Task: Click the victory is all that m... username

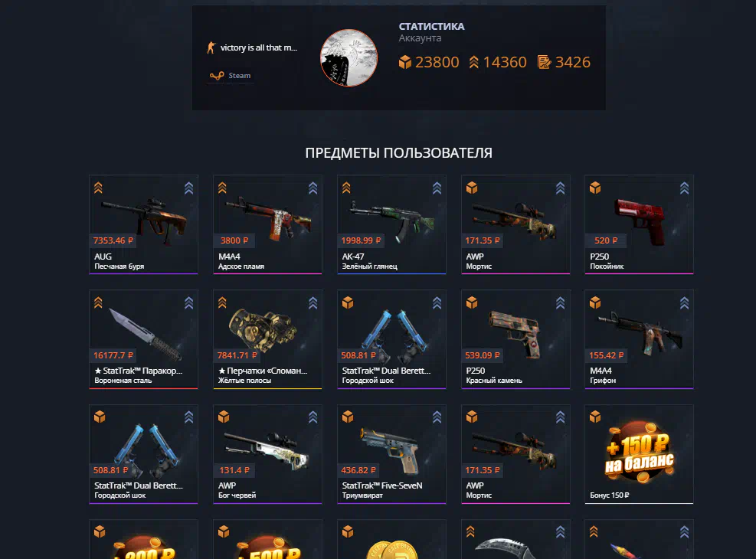Action: pyautogui.click(x=258, y=47)
